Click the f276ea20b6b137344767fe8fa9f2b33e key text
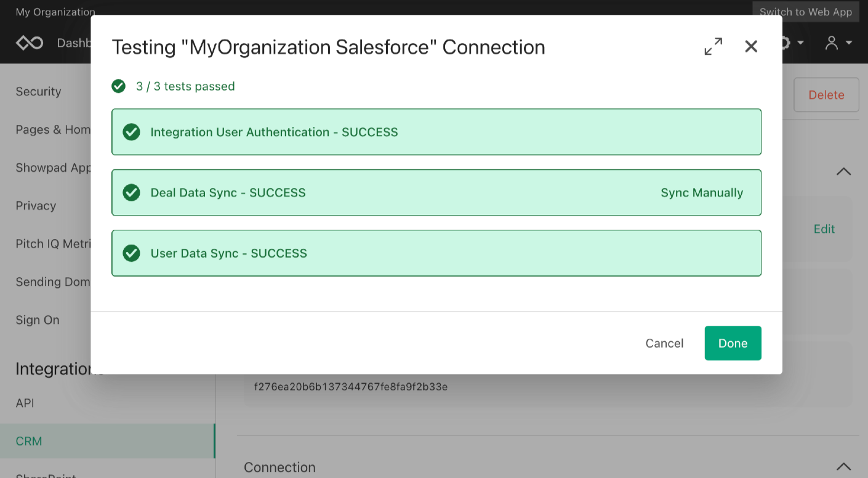The image size is (868, 478). [x=350, y=387]
